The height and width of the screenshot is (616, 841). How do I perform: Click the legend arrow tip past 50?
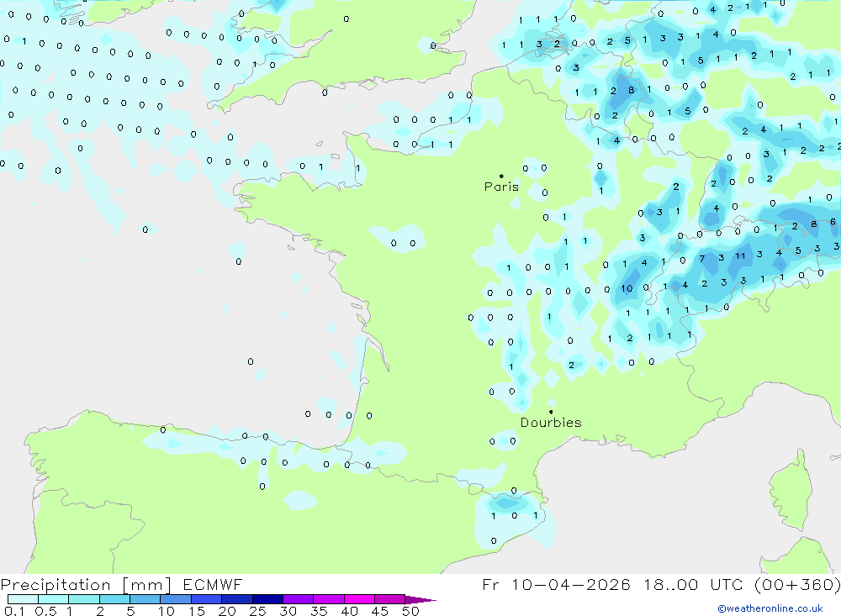[x=421, y=600]
